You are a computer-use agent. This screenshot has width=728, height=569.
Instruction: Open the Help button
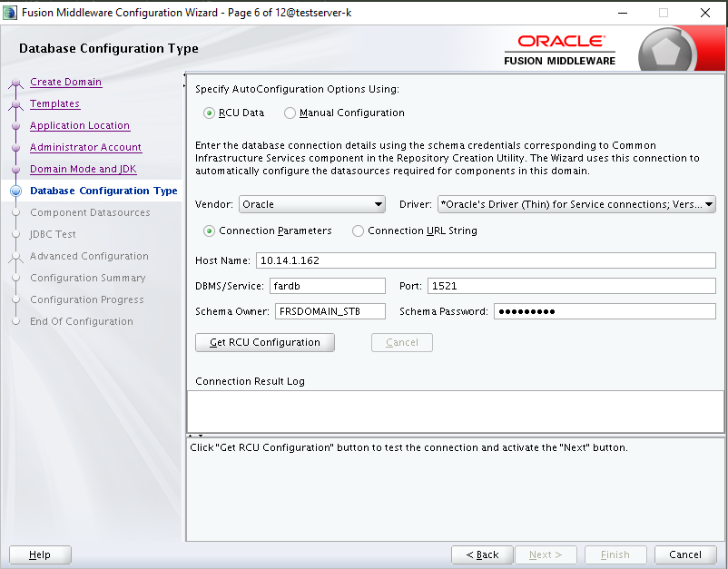tap(40, 554)
